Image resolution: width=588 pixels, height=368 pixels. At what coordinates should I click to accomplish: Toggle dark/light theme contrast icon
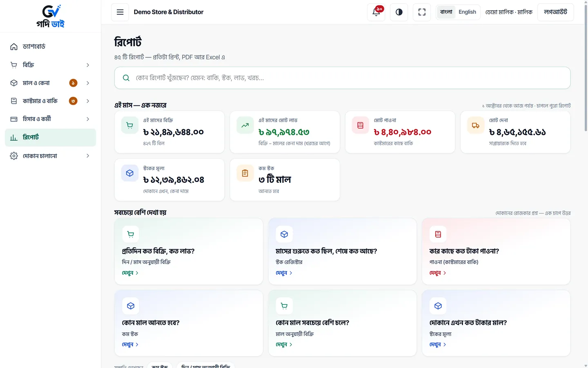pos(399,12)
